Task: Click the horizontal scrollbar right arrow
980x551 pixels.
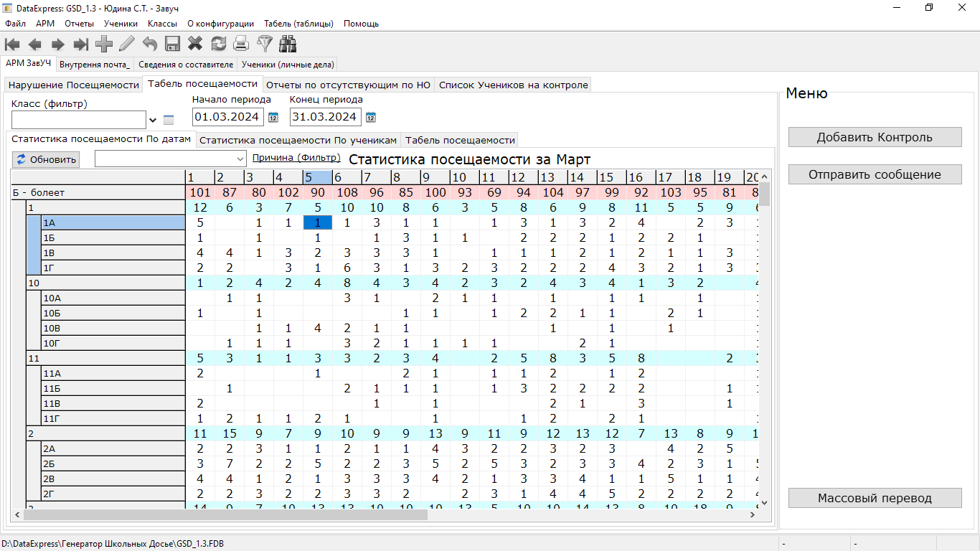Action: click(x=754, y=514)
